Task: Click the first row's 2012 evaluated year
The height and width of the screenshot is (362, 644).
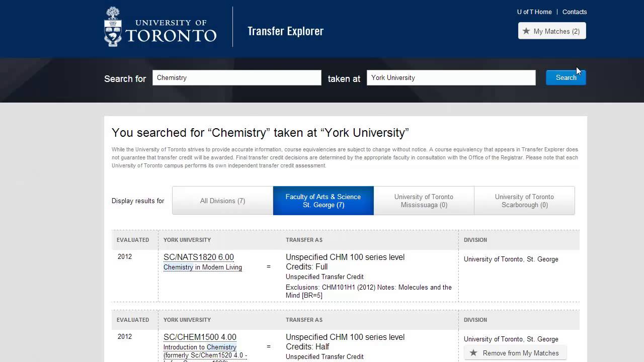Action: 125,257
